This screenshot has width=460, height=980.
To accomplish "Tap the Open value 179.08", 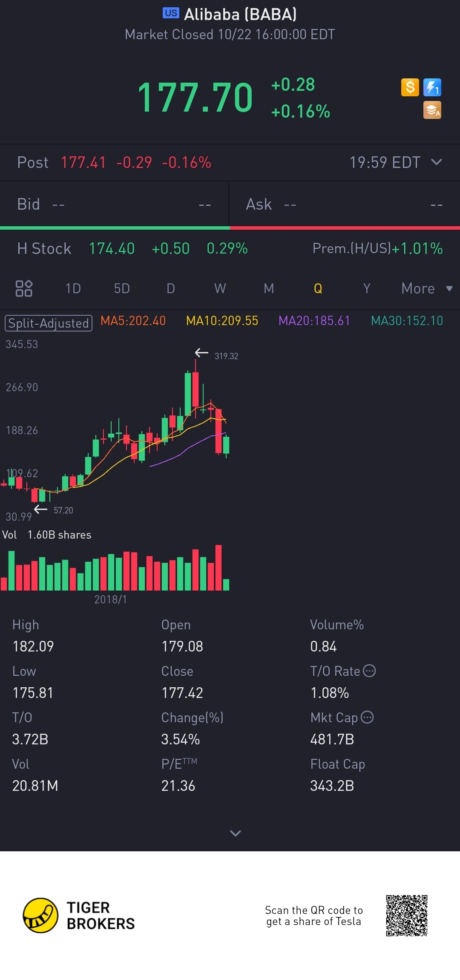I will [x=182, y=646].
